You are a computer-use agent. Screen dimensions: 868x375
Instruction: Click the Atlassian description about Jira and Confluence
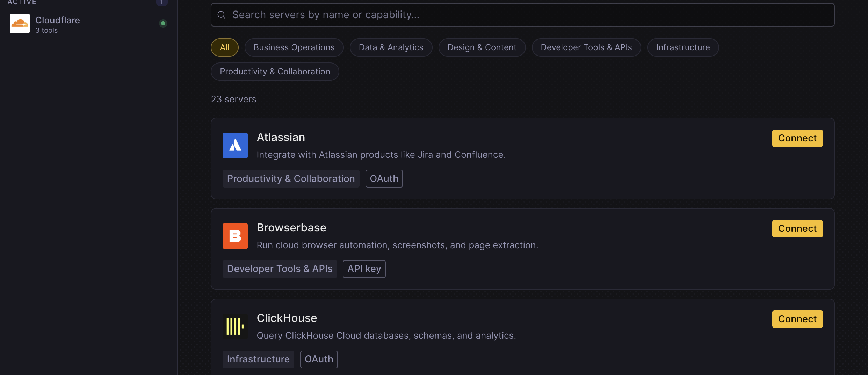[381, 155]
